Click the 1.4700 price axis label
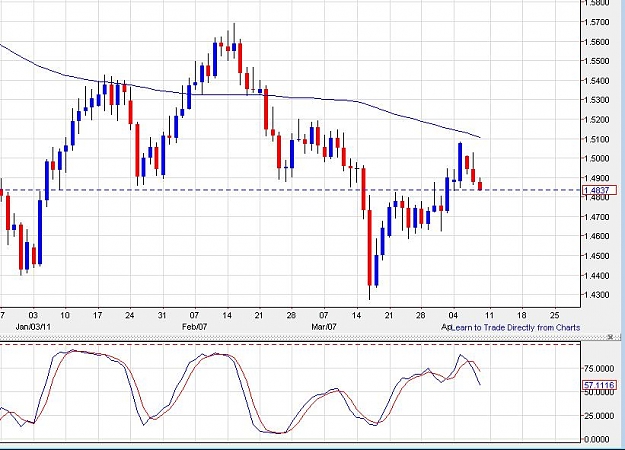The image size is (625, 450). (x=597, y=217)
